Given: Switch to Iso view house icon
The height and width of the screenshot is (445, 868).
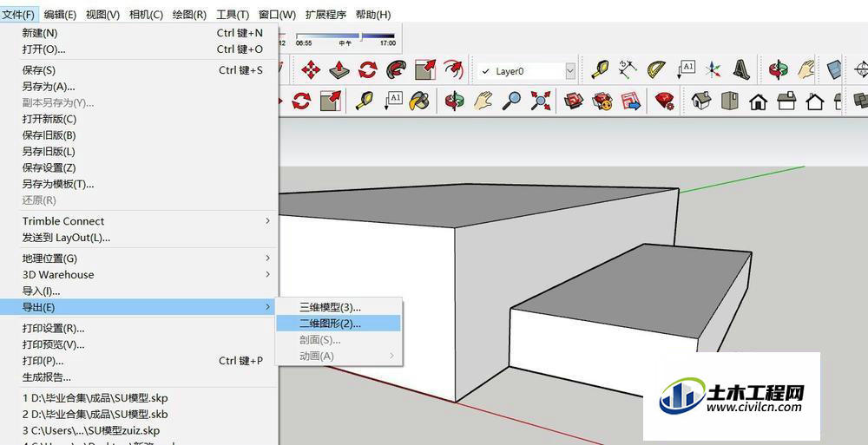Looking at the screenshot, I should click(701, 101).
